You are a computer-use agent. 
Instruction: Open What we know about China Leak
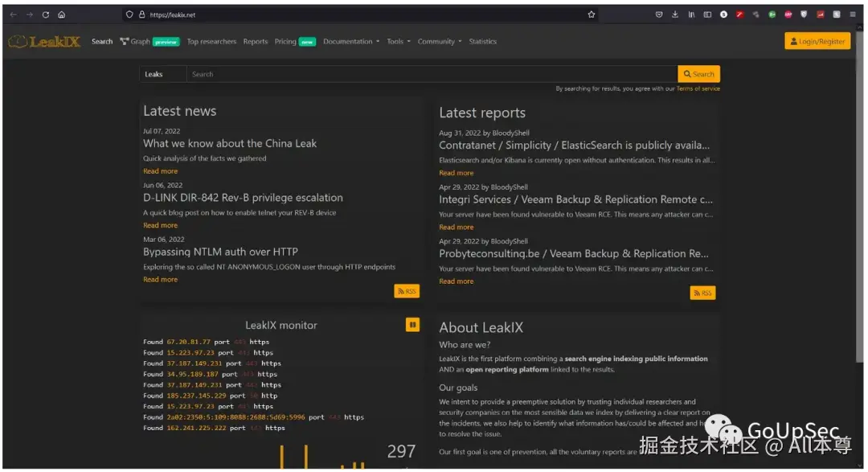tap(230, 143)
